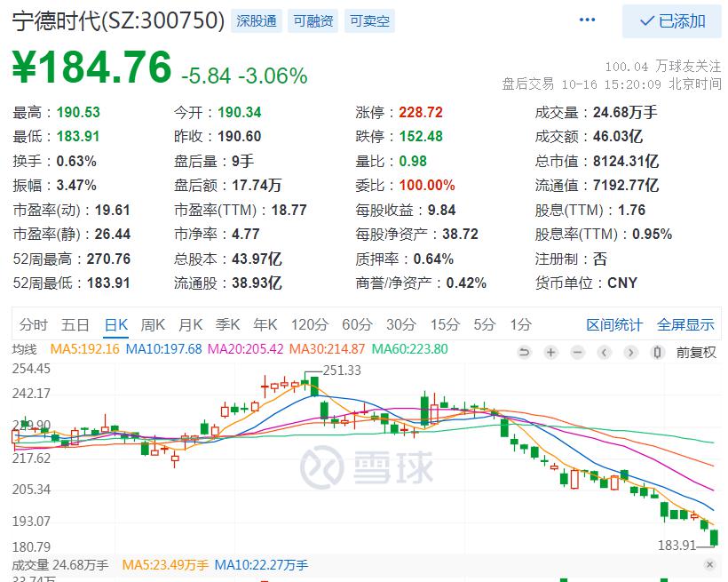Click the chart undo/reset arrow icon
This screenshot has height=582, width=728.
click(525, 353)
